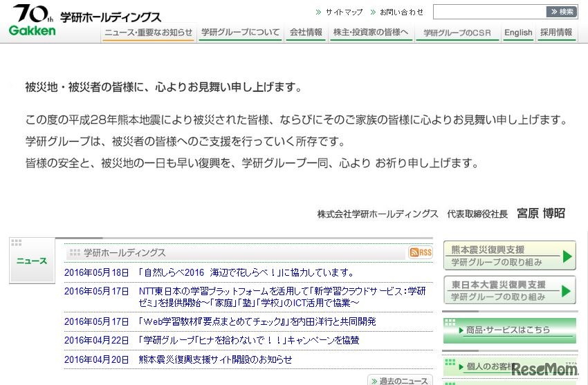Open news ヒナを拾わないで キャンペーン
Screen dimensions: 588x385
[x=249, y=341]
